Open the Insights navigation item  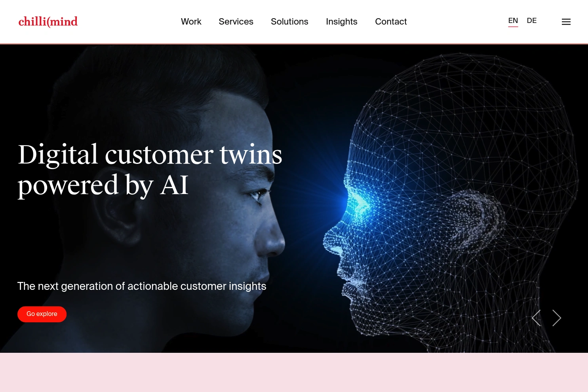pyautogui.click(x=342, y=21)
